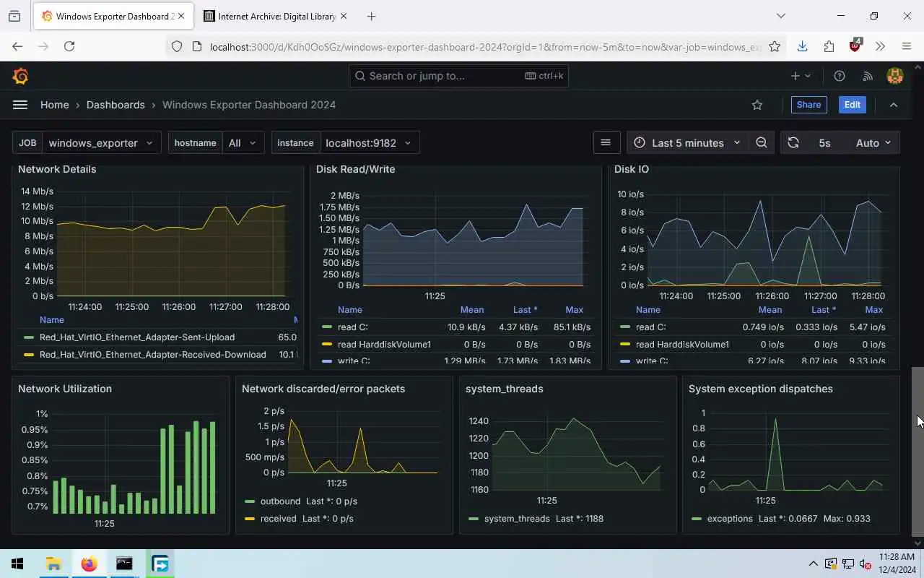Click the yellow Received-Download legend color swatch

point(29,355)
